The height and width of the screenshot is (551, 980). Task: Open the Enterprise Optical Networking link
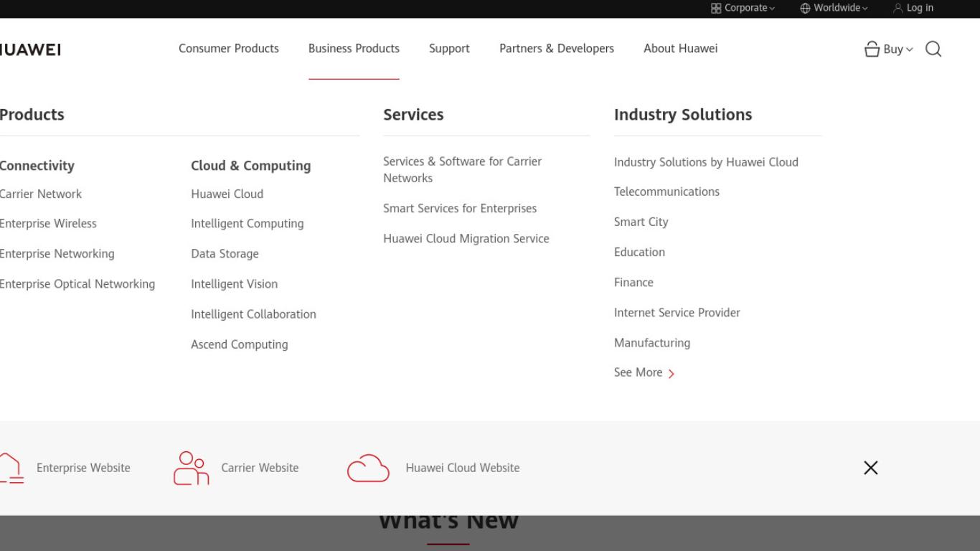tap(77, 284)
